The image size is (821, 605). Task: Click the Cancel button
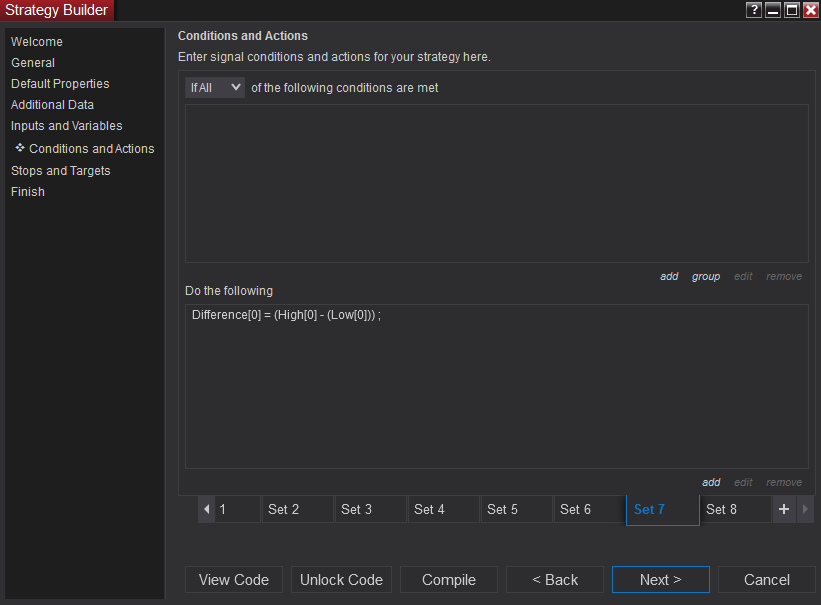pos(767,580)
